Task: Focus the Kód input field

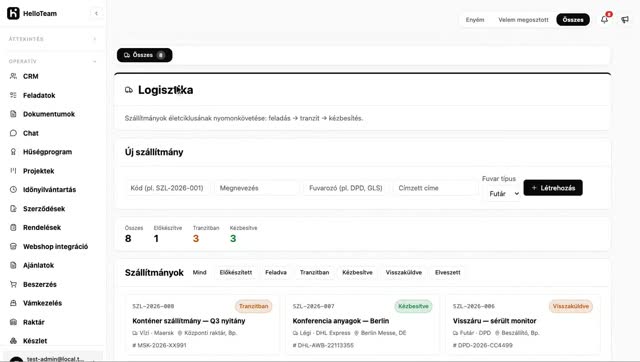Action: click(x=167, y=188)
